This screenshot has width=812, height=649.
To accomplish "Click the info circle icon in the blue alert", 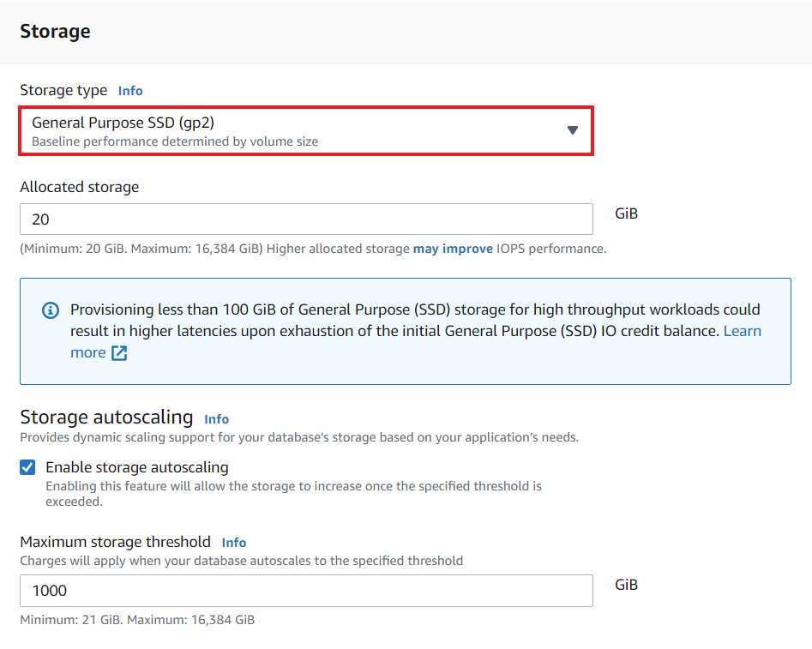I will point(50,310).
